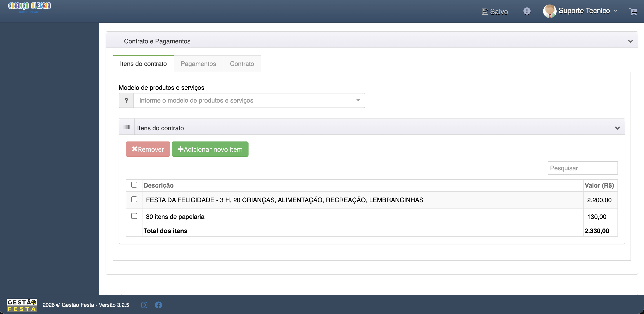Open the Instagram icon in footer
The height and width of the screenshot is (314, 644).
pos(144,305)
